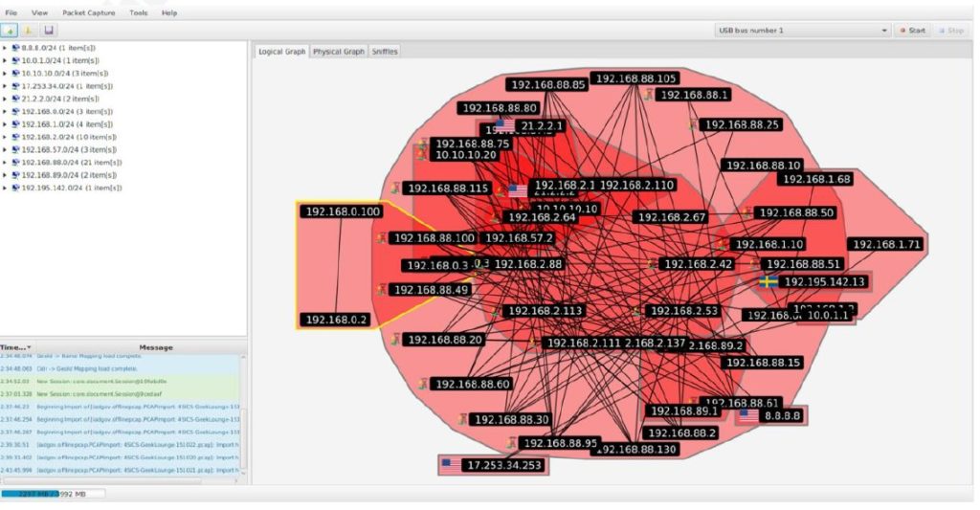Click the yellow arrow toolbar icon
Viewport: 980px width, 510px height.
[x=28, y=30]
